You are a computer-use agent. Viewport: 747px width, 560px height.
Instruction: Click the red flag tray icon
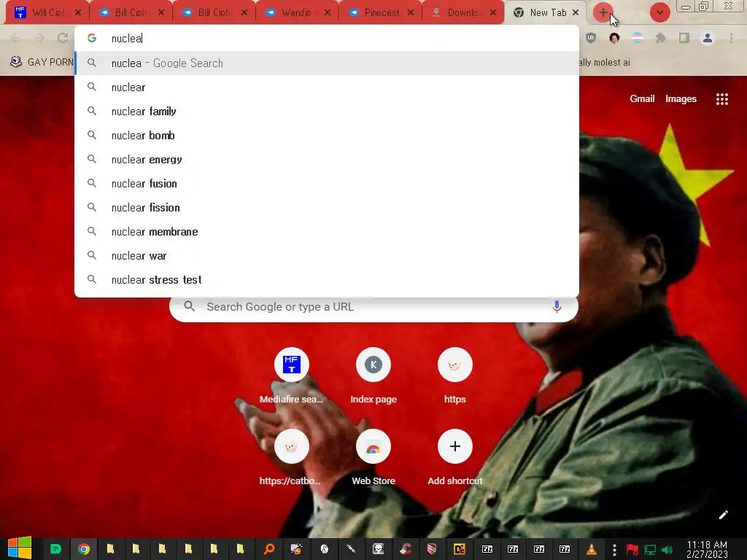pos(632,550)
